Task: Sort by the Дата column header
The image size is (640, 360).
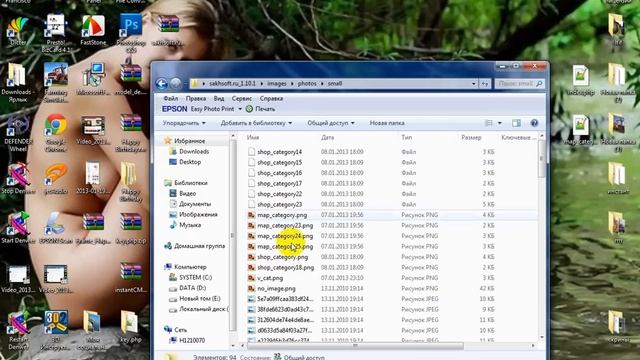Action: (327, 138)
